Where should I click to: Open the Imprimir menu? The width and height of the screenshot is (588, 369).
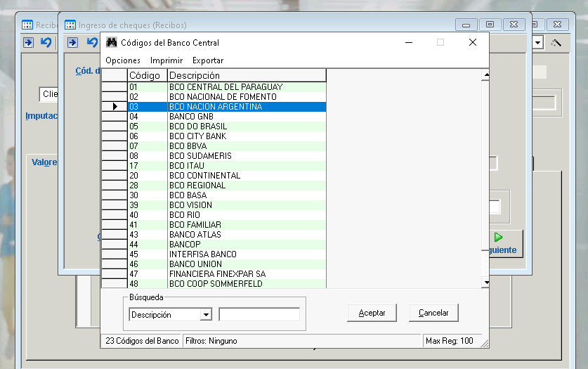[x=166, y=60]
